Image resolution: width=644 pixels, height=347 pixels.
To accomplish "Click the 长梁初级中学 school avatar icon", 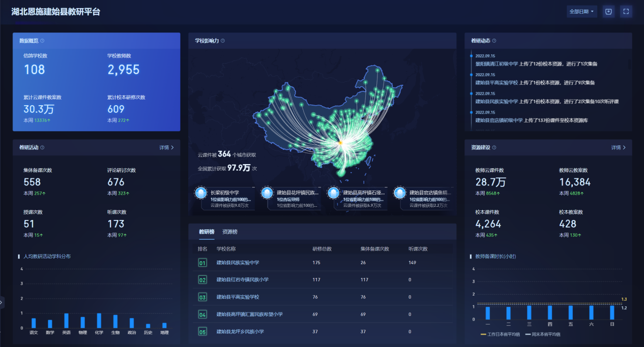I will (x=201, y=194).
